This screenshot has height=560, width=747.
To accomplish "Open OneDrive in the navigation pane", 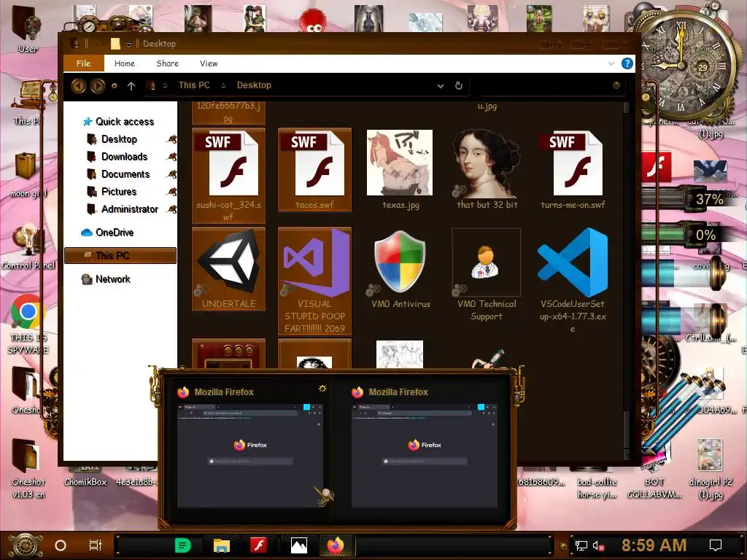I will 115,233.
